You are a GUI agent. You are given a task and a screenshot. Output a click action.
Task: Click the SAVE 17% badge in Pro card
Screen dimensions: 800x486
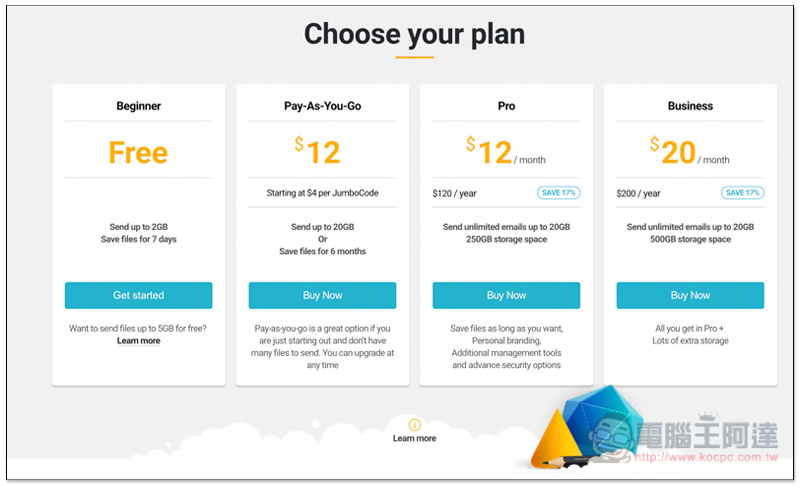coord(558,193)
